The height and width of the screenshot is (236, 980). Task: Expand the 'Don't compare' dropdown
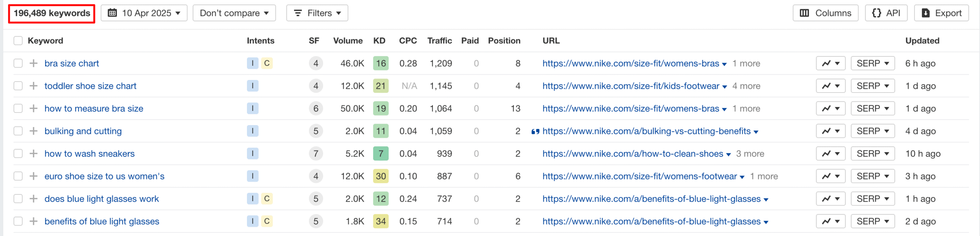click(234, 13)
